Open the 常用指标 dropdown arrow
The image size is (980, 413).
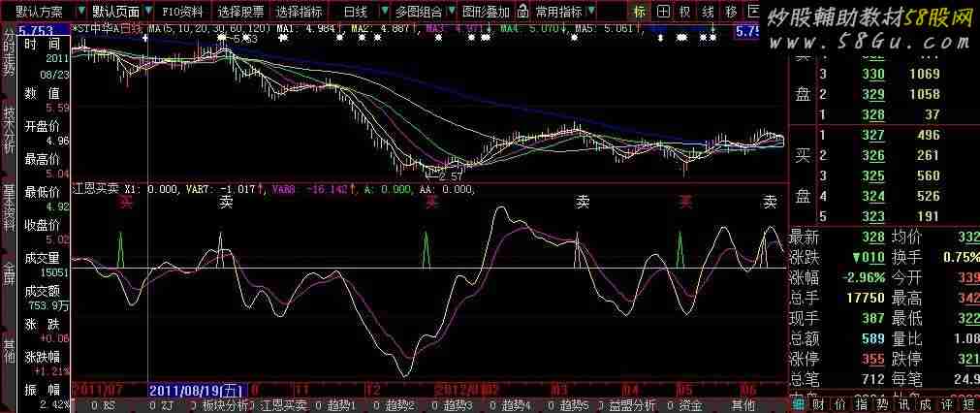click(590, 12)
